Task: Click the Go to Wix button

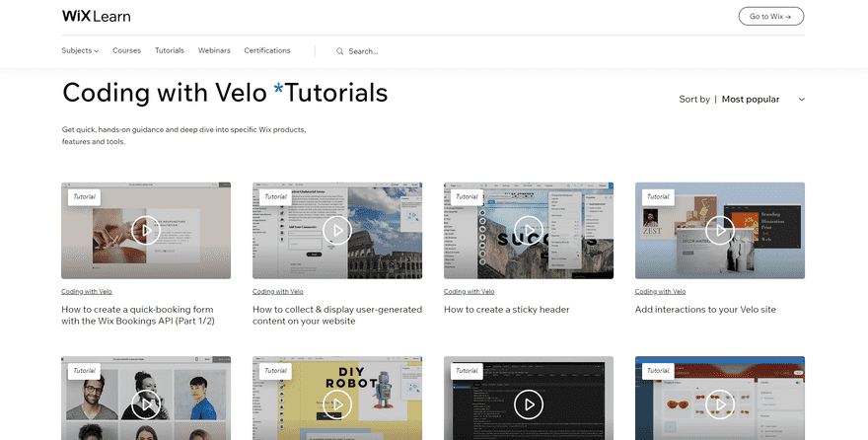Action: 770,16
